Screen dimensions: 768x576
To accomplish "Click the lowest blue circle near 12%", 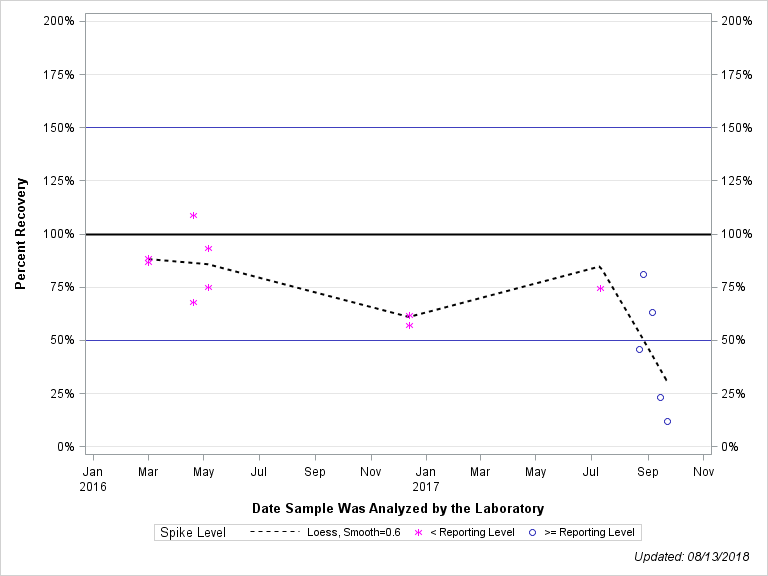I will [x=667, y=422].
